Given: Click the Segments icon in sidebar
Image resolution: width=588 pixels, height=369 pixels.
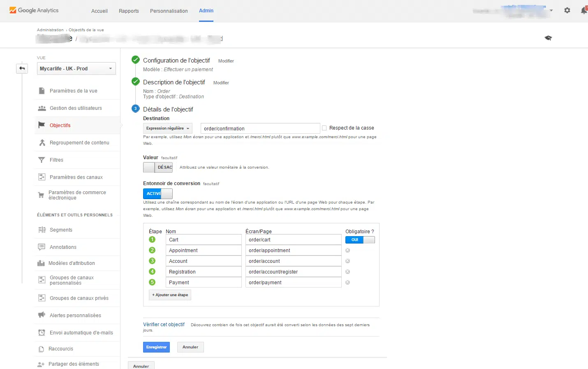Looking at the screenshot, I should pos(42,230).
